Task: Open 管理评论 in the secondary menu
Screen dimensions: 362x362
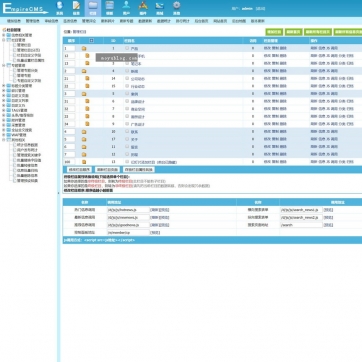Action: [89, 21]
